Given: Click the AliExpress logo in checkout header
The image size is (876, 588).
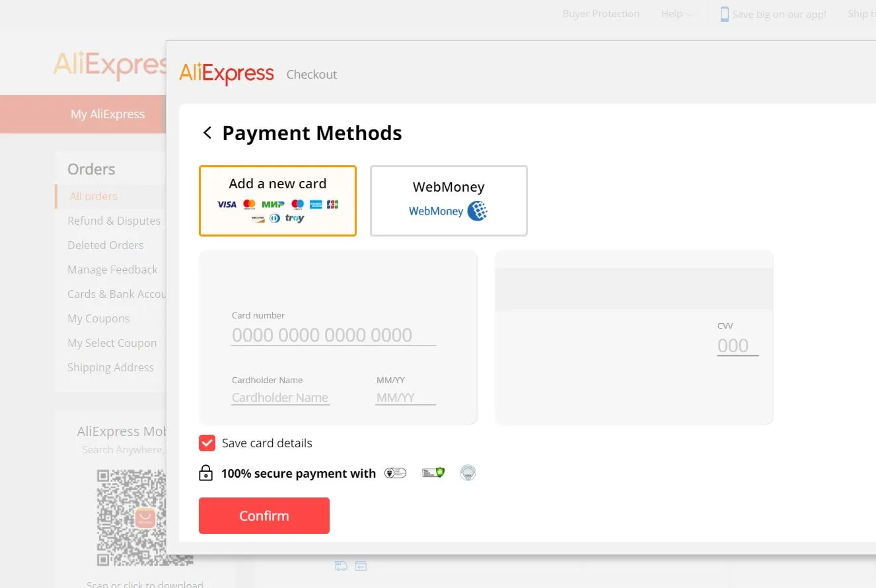Looking at the screenshot, I should coord(227,73).
